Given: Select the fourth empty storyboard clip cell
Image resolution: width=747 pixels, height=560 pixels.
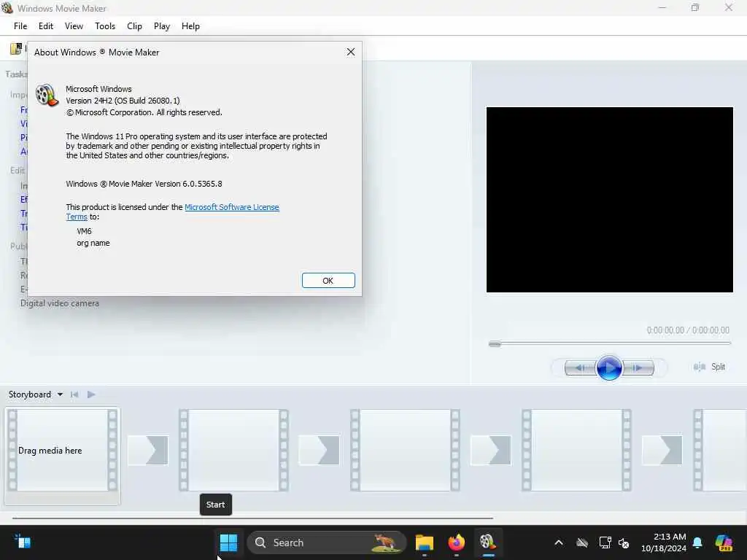Looking at the screenshot, I should (576, 450).
